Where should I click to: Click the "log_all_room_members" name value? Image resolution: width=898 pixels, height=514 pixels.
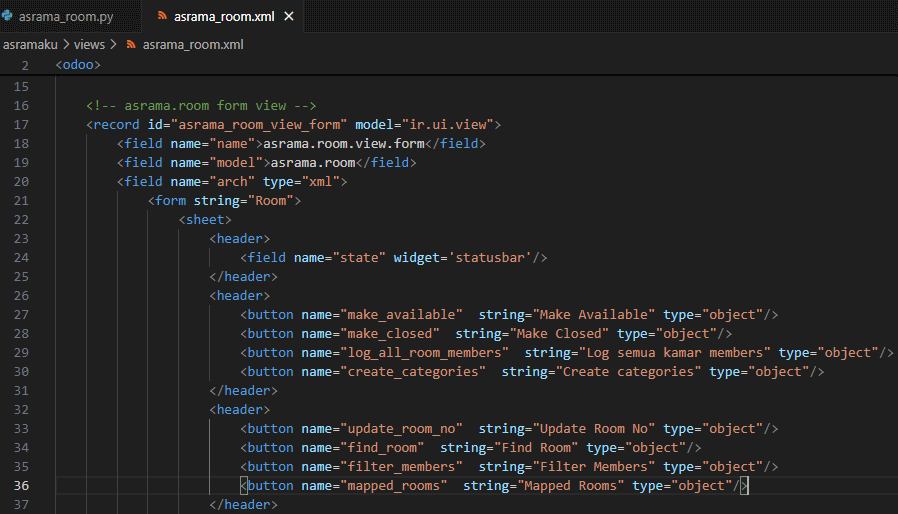coord(424,352)
